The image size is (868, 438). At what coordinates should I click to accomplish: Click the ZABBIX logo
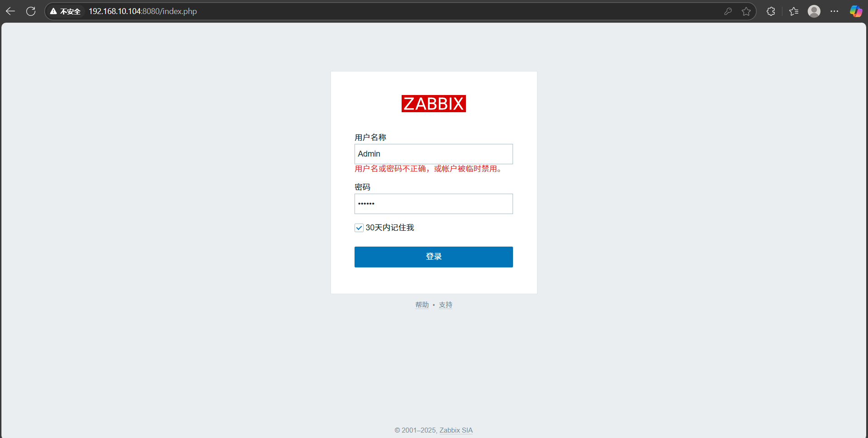pyautogui.click(x=434, y=104)
